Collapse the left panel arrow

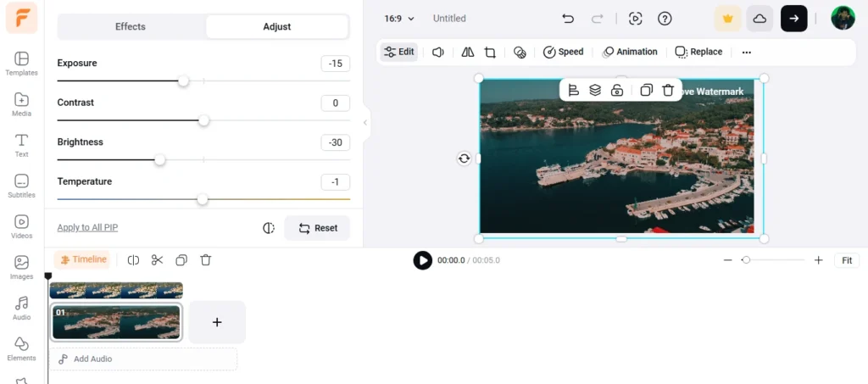pyautogui.click(x=365, y=122)
